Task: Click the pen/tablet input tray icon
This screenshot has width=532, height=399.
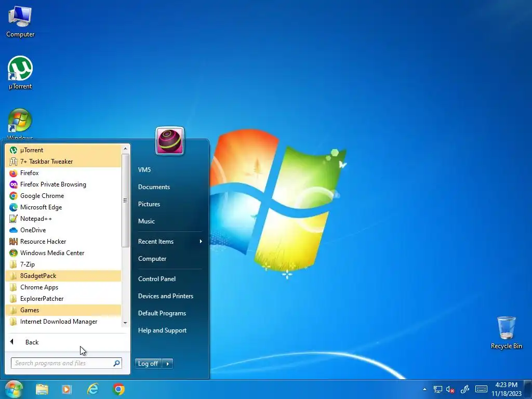Action: point(465,389)
